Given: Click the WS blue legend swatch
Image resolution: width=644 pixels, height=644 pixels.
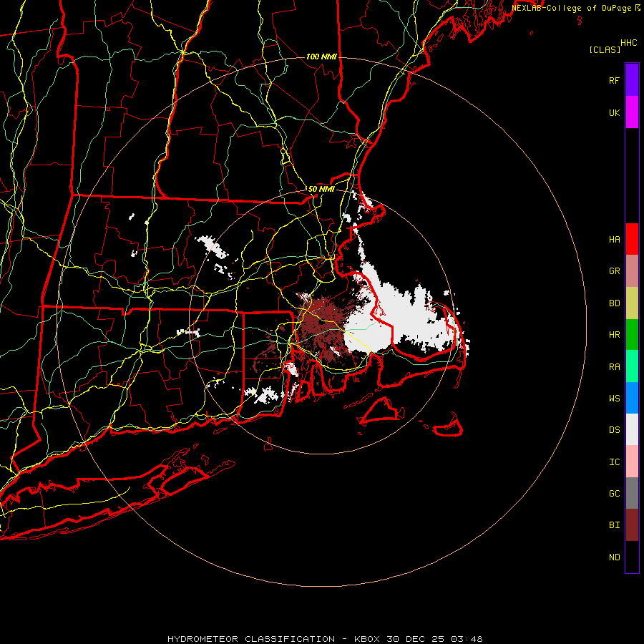Looking at the screenshot, I should [632, 398].
